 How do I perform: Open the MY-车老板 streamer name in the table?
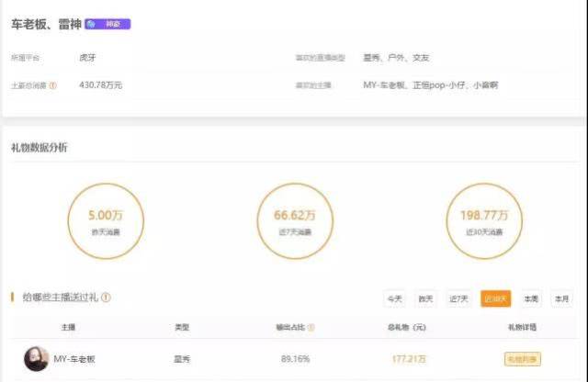point(74,359)
